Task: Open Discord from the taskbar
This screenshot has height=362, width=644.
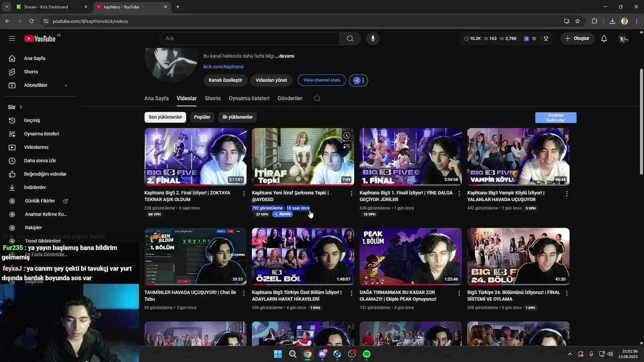Action: [x=323, y=354]
